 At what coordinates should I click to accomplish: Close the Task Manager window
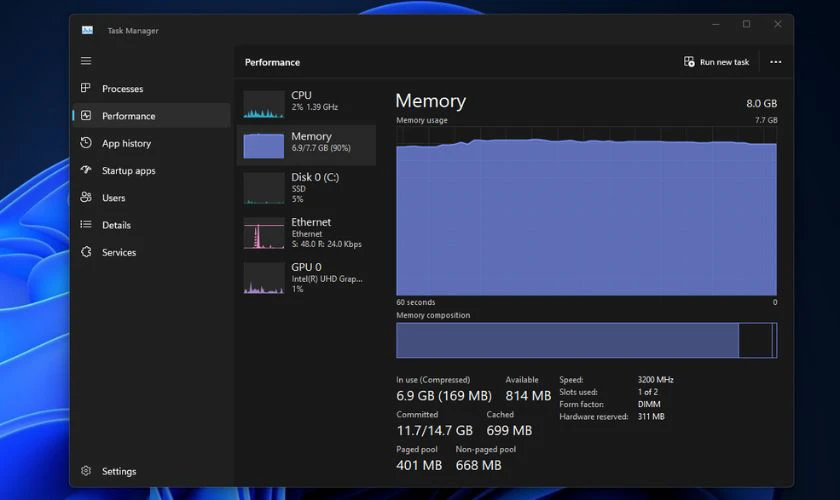(x=777, y=24)
